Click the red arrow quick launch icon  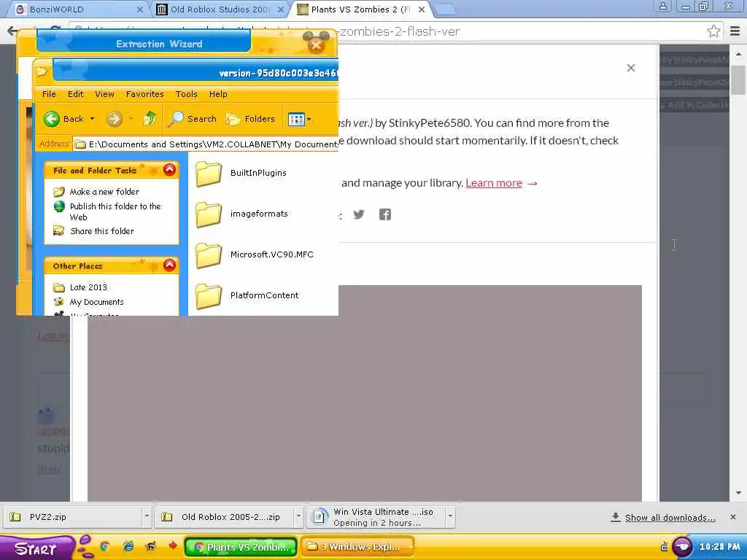173,545
